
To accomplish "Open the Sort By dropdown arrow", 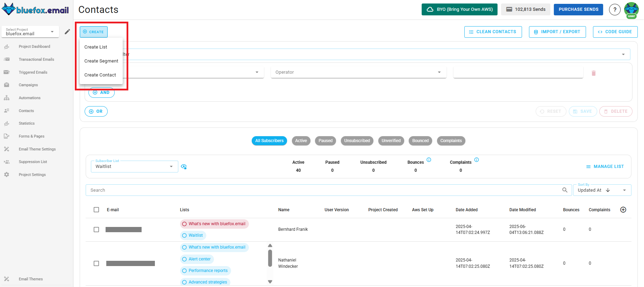I will (x=624, y=190).
